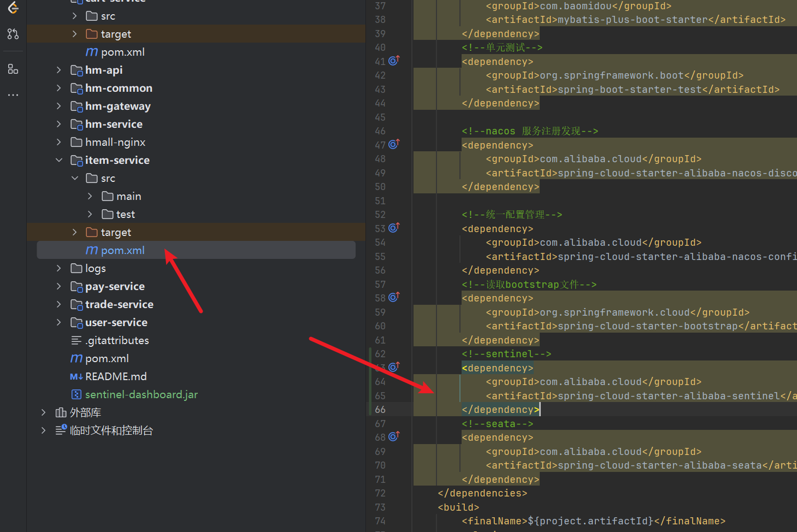Collapse the item-service module

coord(59,160)
